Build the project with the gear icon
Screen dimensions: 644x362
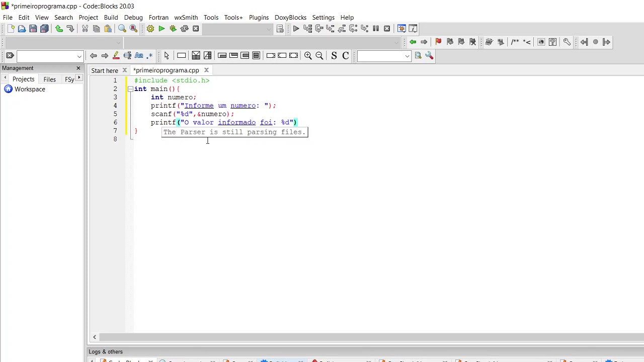(x=150, y=29)
